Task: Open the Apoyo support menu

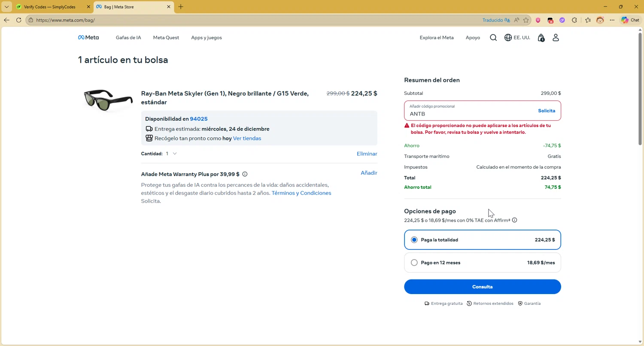Action: click(473, 38)
